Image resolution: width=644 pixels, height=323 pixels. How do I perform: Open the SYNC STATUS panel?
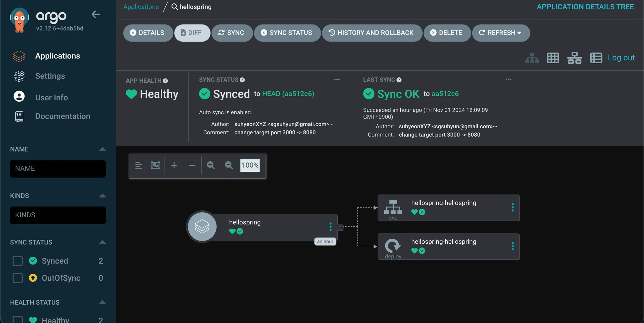click(287, 33)
